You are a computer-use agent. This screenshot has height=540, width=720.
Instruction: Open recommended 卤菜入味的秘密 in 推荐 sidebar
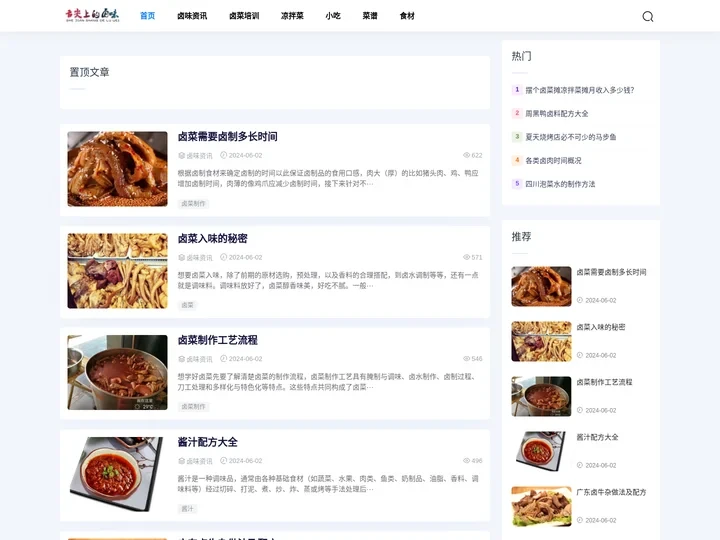click(x=601, y=327)
